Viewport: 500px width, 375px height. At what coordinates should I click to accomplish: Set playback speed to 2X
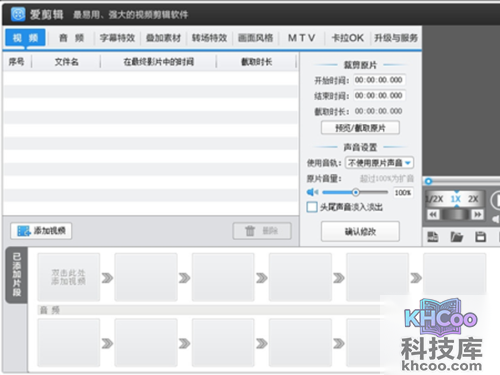tap(473, 199)
